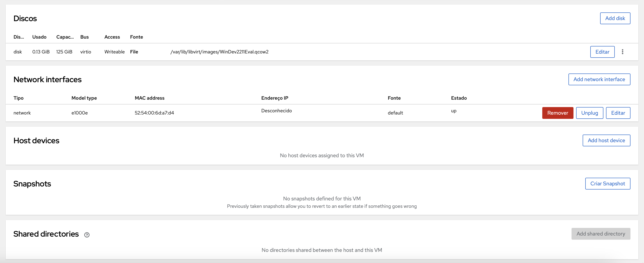Image resolution: width=644 pixels, height=263 pixels.
Task: Click the Criar Snapshot button
Action: point(607,184)
